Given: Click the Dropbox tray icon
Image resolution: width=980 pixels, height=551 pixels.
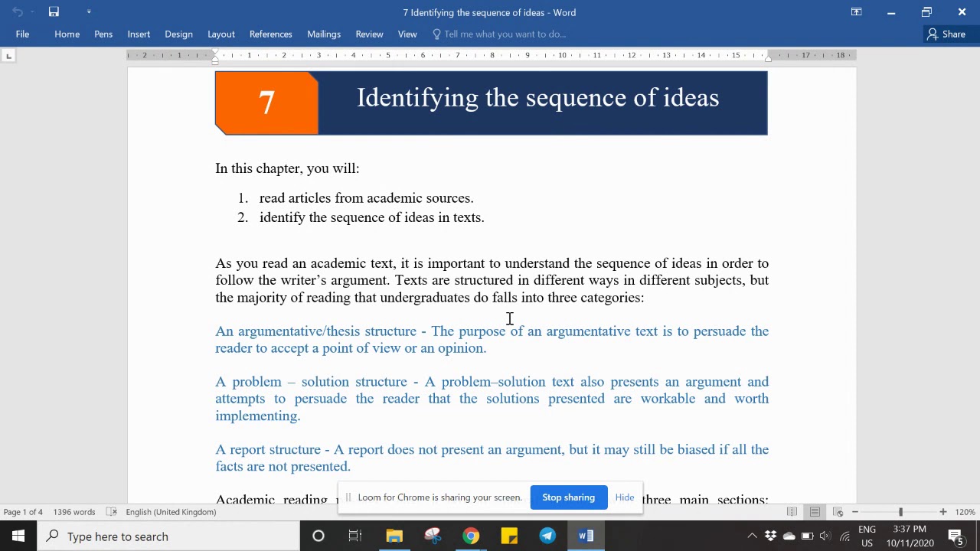Looking at the screenshot, I should pyautogui.click(x=770, y=536).
